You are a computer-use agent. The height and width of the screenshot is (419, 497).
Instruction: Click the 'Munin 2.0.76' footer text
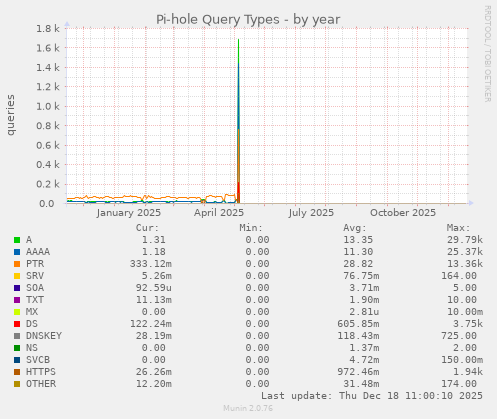248,408
